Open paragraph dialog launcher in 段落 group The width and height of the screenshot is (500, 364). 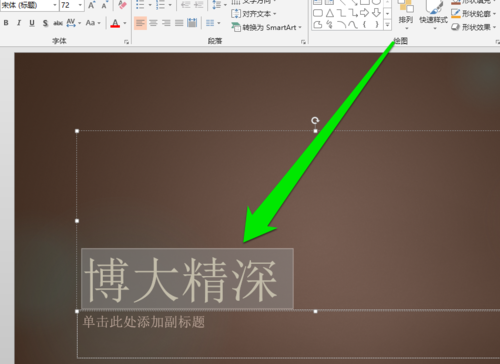pos(303,42)
